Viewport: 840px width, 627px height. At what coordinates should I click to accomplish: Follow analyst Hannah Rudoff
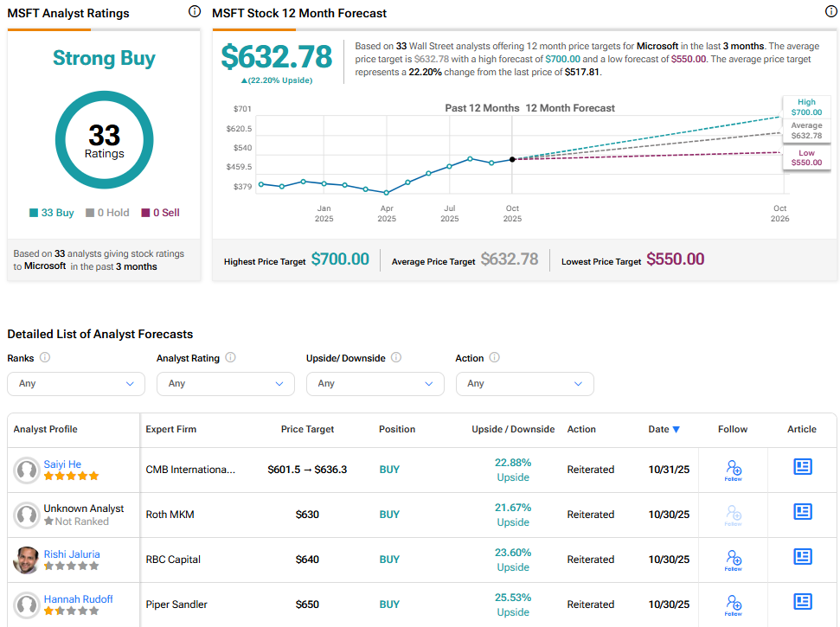pos(733,605)
